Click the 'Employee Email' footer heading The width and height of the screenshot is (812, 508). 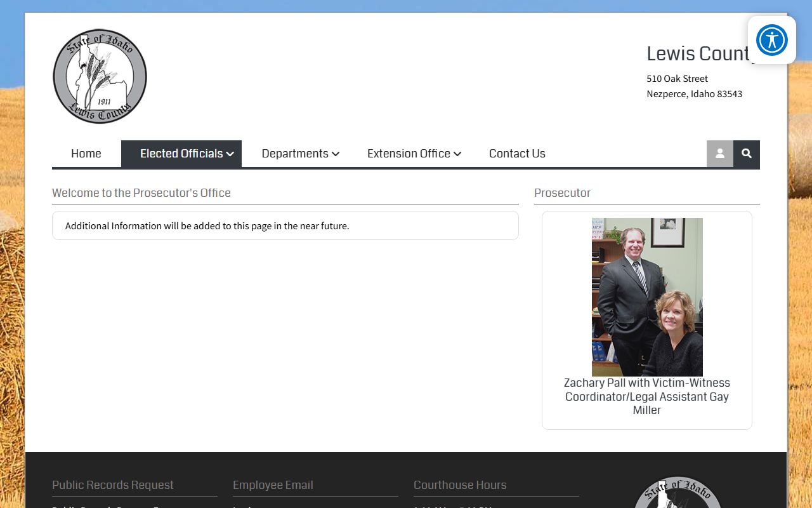coord(273,485)
